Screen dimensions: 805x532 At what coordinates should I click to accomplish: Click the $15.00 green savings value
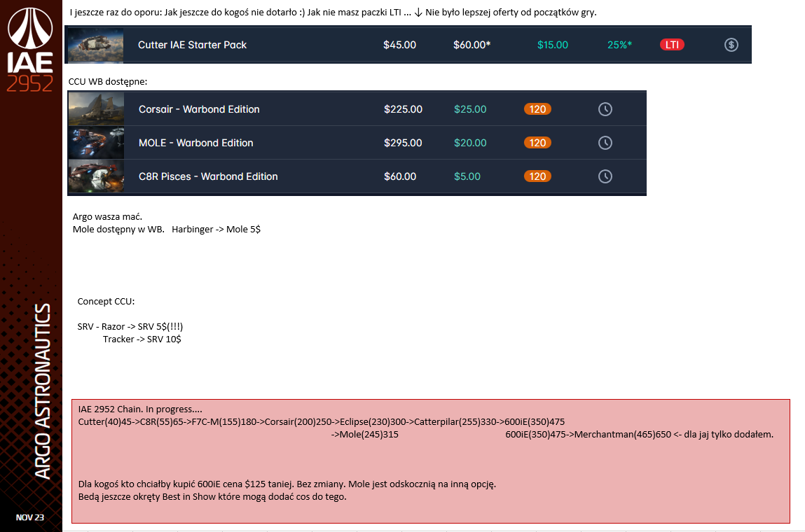[552, 45]
